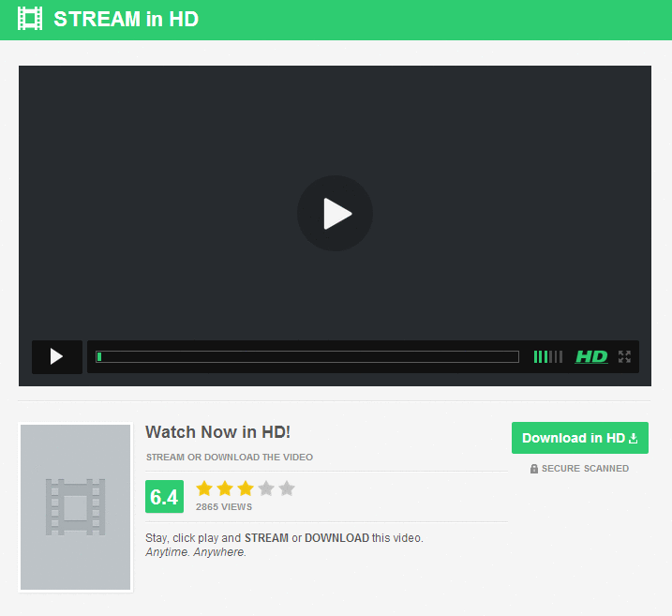Click STREAM OR DOWNLOAD THE VIDEO subtitle
This screenshot has width=672, height=616.
point(230,457)
